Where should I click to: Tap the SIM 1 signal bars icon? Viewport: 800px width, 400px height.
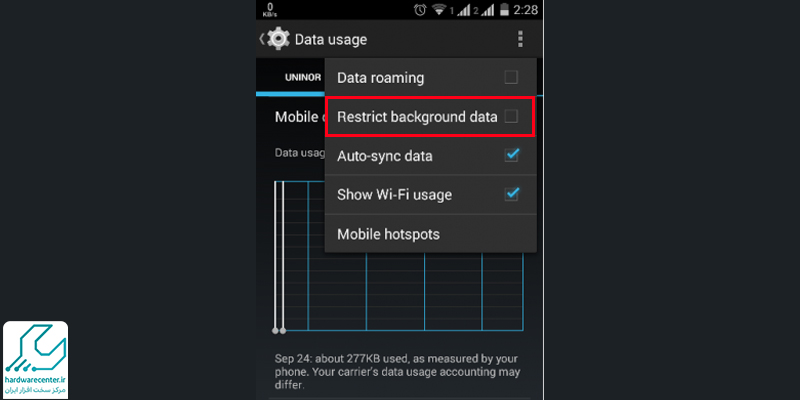[x=463, y=10]
